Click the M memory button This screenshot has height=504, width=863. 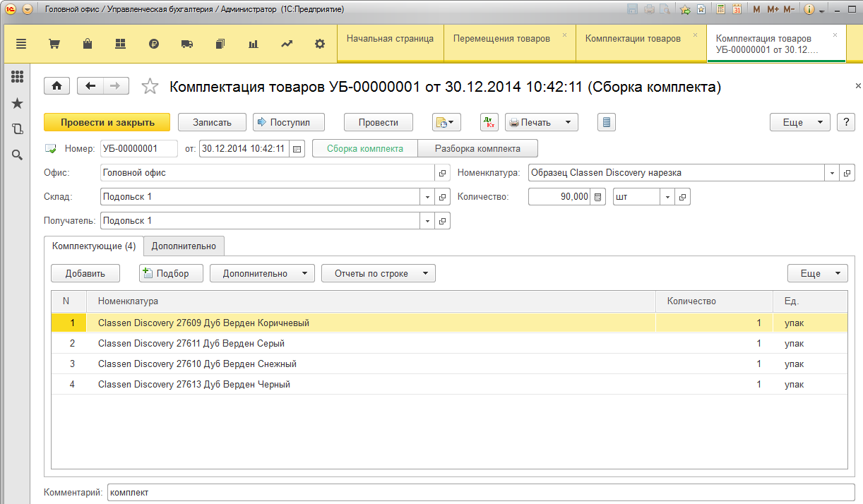coord(757,9)
